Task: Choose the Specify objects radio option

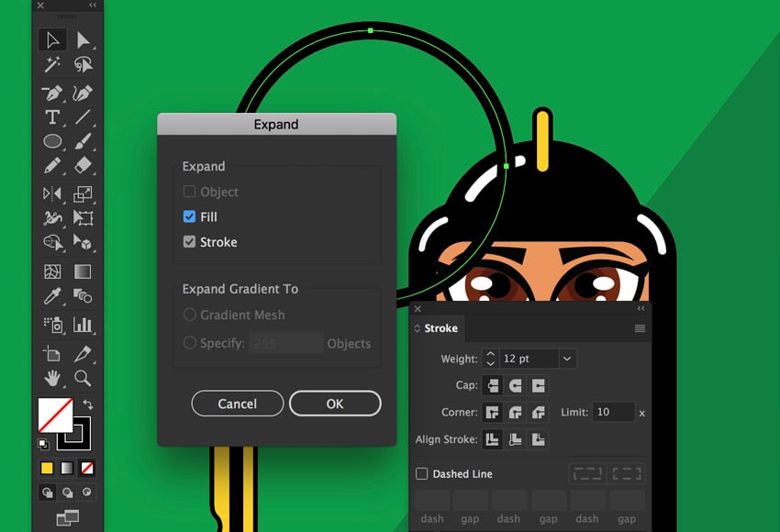Action: pos(189,342)
